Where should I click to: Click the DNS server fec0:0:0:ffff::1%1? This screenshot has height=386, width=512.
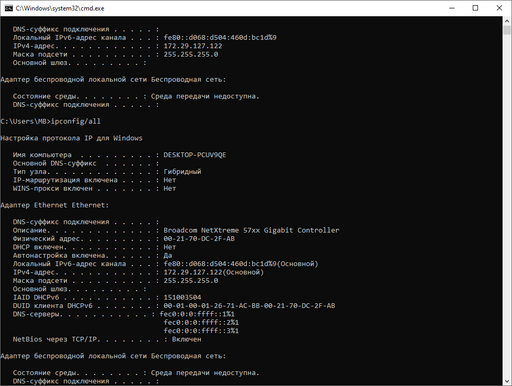pyautogui.click(x=197, y=314)
